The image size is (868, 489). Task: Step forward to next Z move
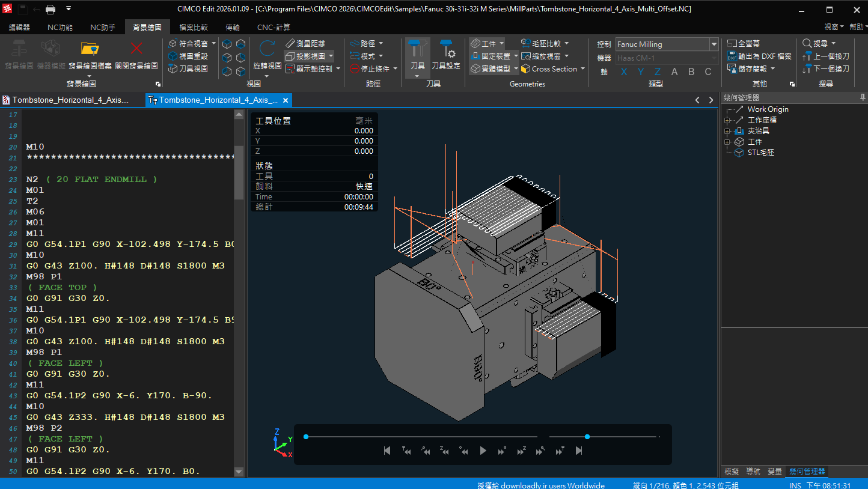pos(521,451)
